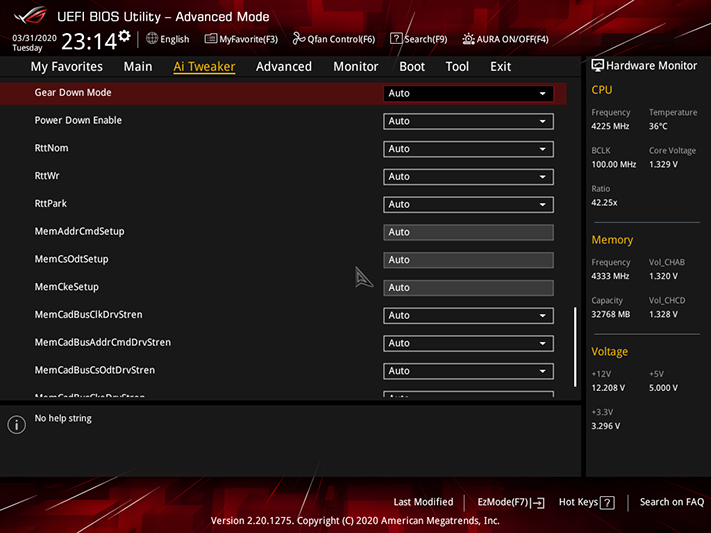Viewport: 711px width, 533px height.
Task: Open Qfan Control fan icon
Action: pos(298,39)
